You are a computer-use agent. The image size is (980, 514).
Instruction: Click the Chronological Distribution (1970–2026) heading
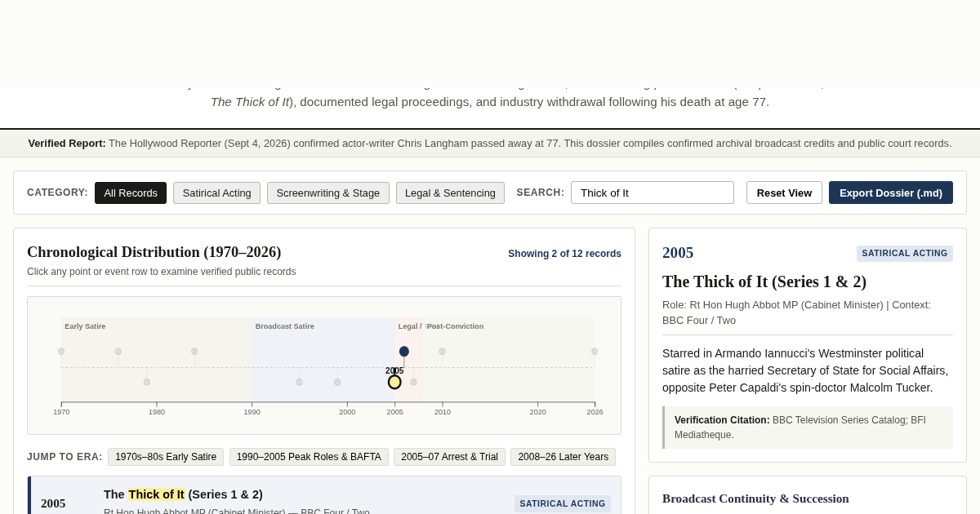(154, 252)
